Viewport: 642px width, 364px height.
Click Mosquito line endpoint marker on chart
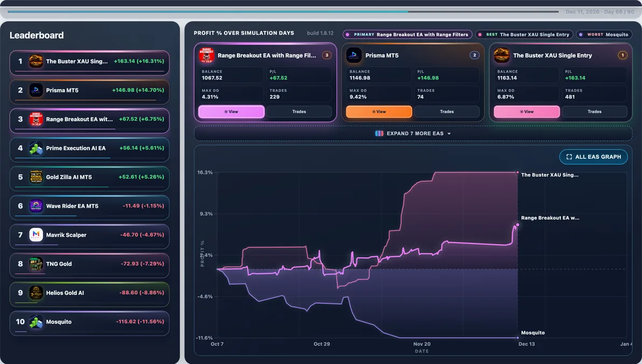[518, 338]
